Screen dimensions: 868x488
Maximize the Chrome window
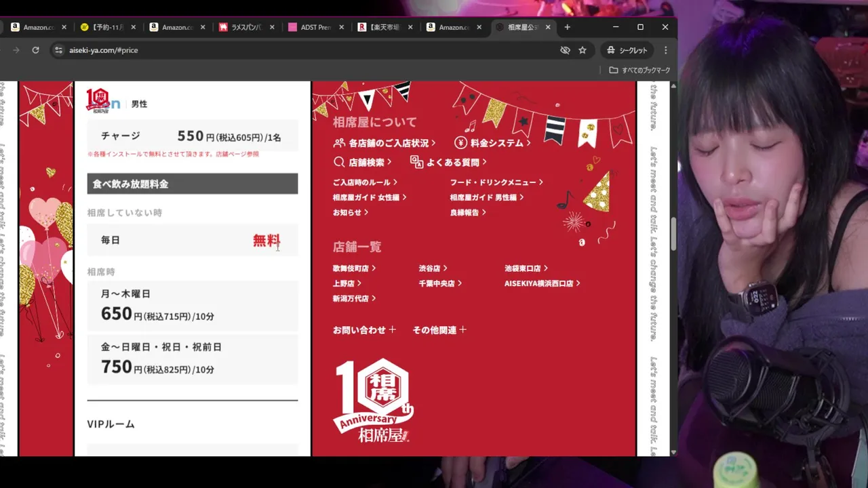pos(640,27)
